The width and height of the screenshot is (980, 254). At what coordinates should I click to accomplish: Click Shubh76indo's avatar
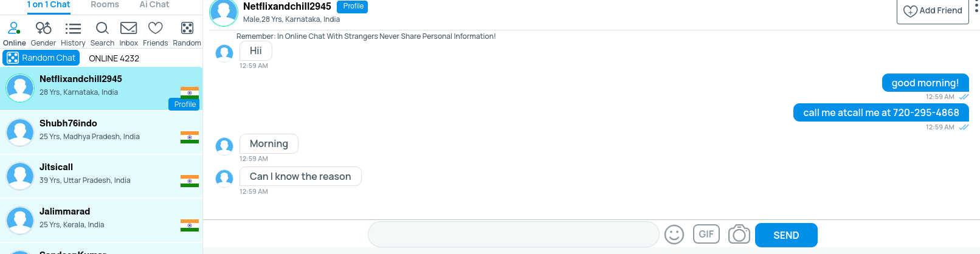coord(20,132)
